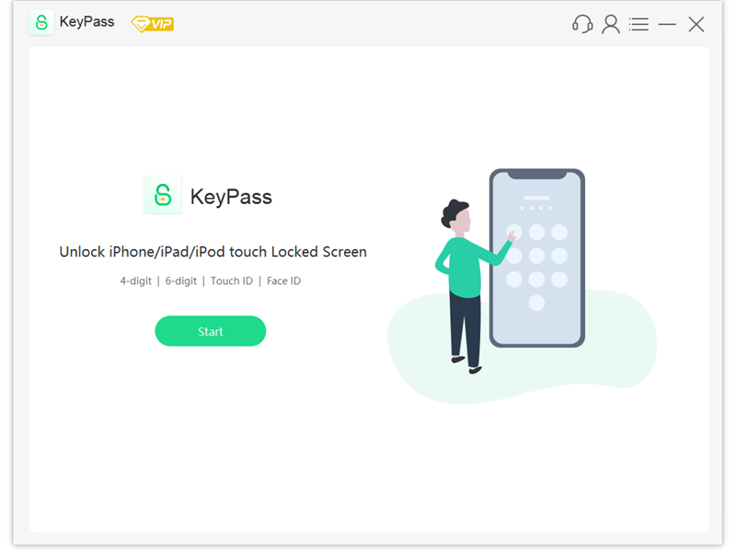Open the customer support headset icon
The width and height of the screenshot is (736, 560).
[582, 24]
